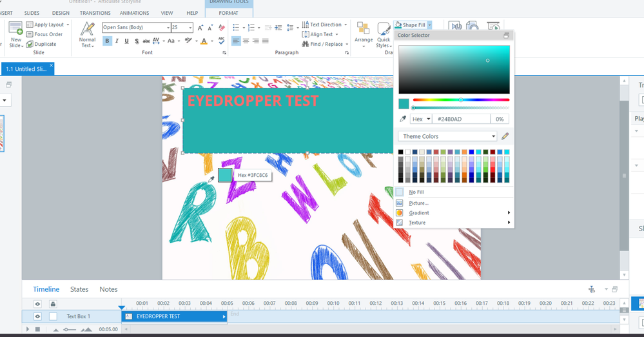Click the Bold formatting button
The image size is (644, 337).
click(107, 41)
